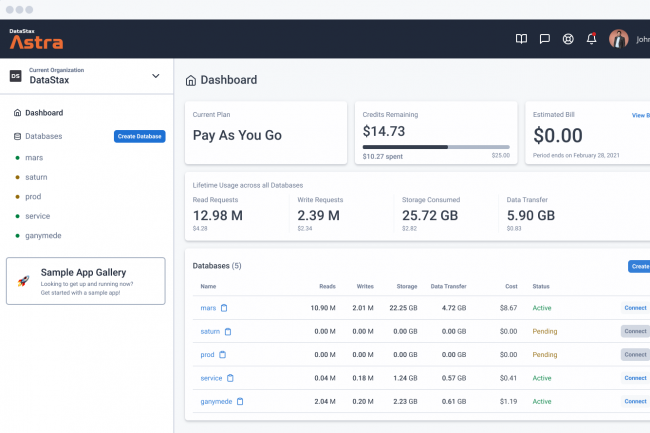Click the rocket icon in Sample App Gallery
Image resolution: width=650 pixels, height=433 pixels.
pyautogui.click(x=23, y=281)
